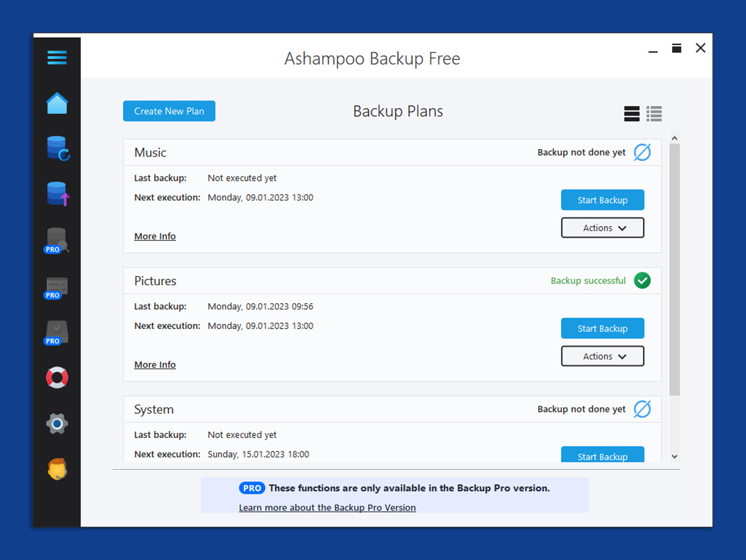
Task: Open the rescue lifebuoy icon
Action: [57, 378]
